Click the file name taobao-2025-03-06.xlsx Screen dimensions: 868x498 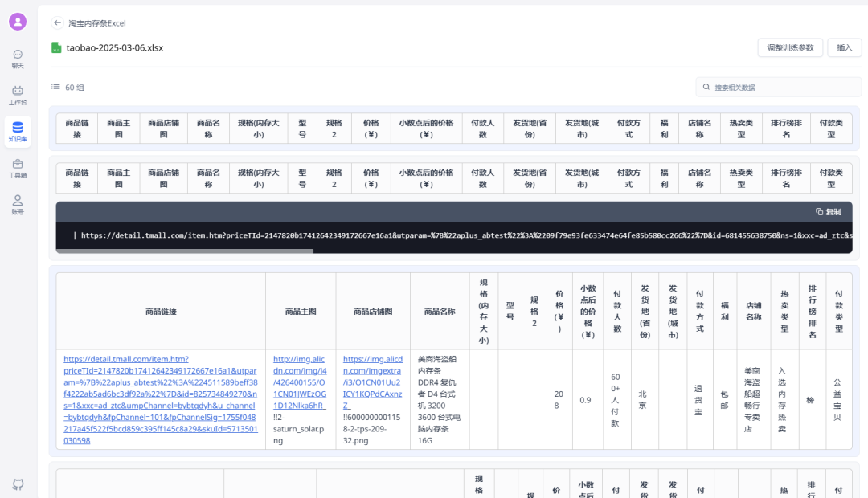(115, 47)
